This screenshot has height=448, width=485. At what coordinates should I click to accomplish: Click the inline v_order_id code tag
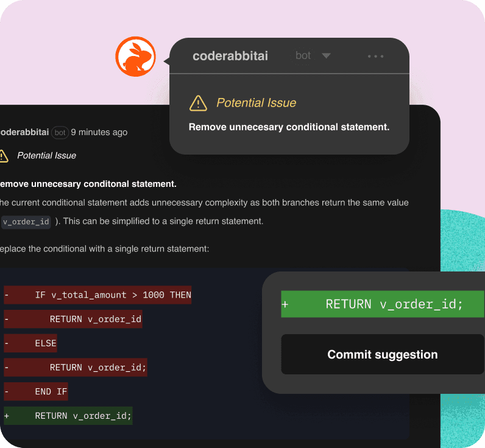click(26, 222)
